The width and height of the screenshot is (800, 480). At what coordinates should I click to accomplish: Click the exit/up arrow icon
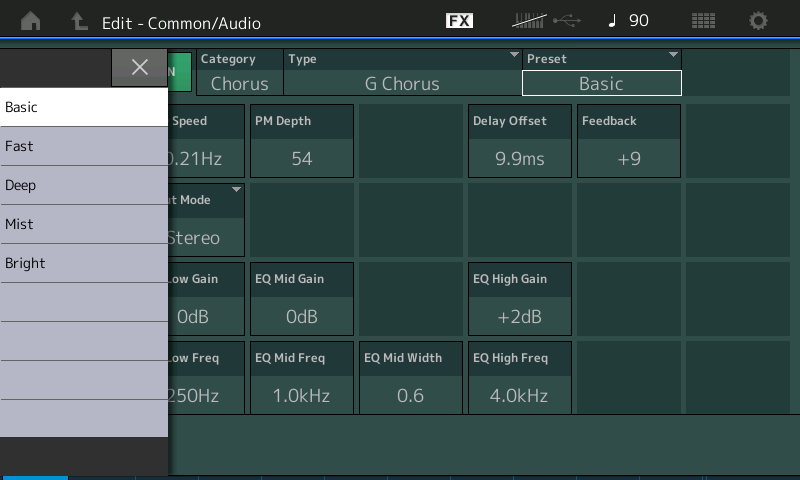78,21
